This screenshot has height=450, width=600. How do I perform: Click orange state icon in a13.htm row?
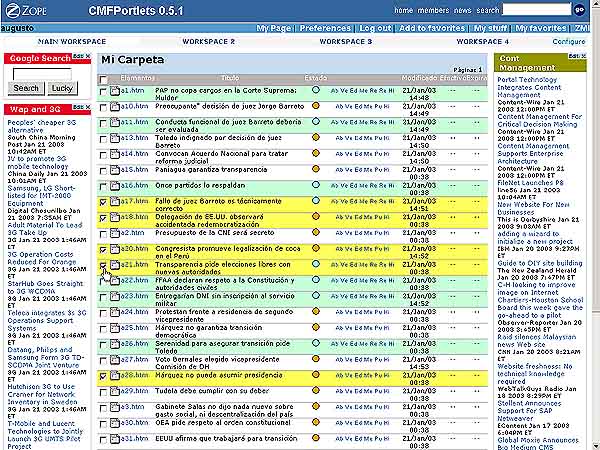tap(316, 137)
